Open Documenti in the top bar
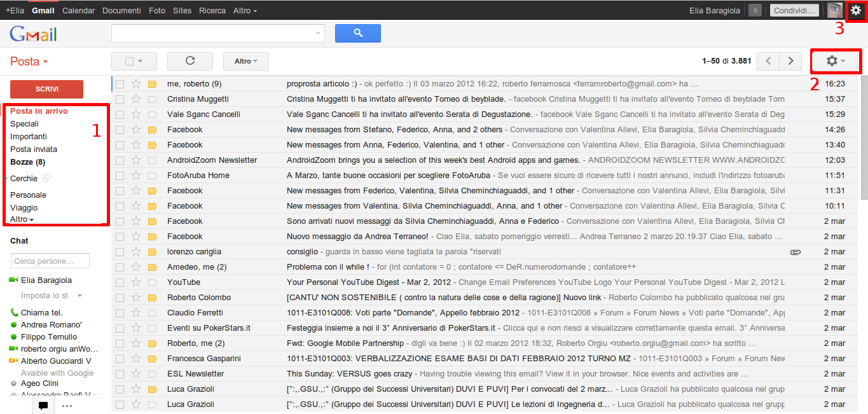The height and width of the screenshot is (414, 868). click(x=121, y=11)
